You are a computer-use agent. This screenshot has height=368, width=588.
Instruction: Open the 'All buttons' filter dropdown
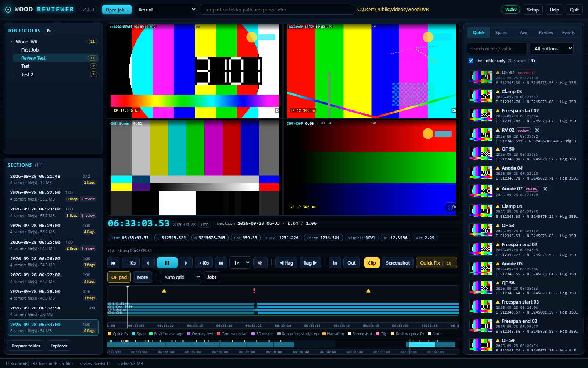[x=552, y=49]
